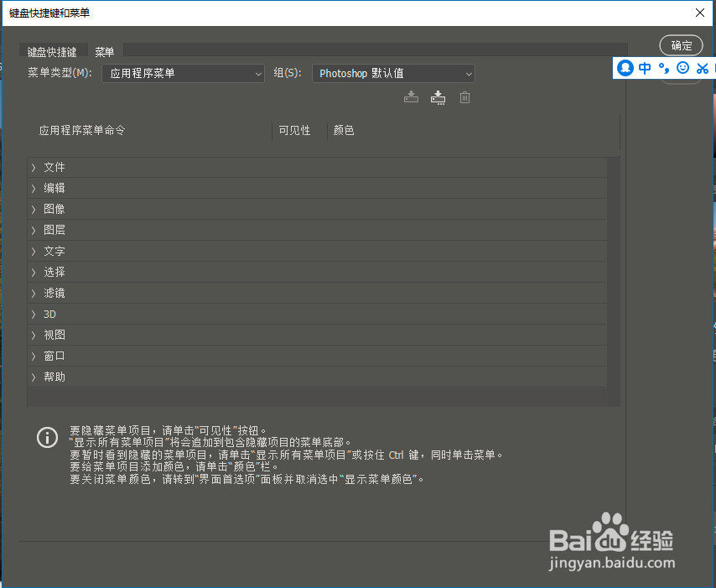Click the vertical scrollbar of the command list
716x588 pixels.
click(x=615, y=268)
